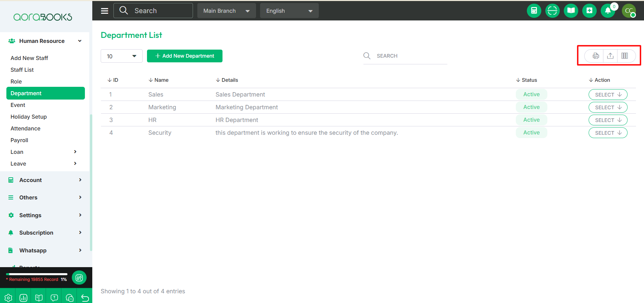Sort table by Status column
This screenshot has height=303, width=644.
coord(527,80)
